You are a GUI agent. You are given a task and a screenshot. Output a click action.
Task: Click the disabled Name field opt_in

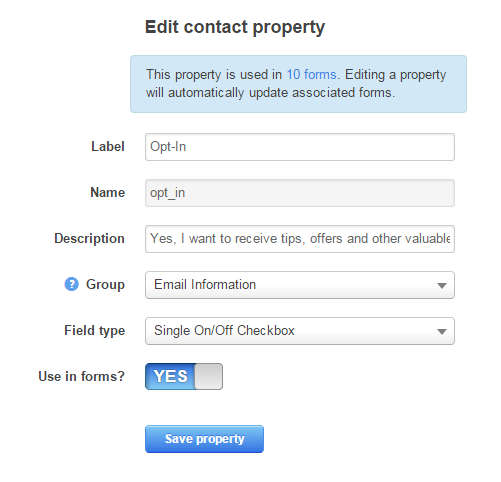point(300,193)
